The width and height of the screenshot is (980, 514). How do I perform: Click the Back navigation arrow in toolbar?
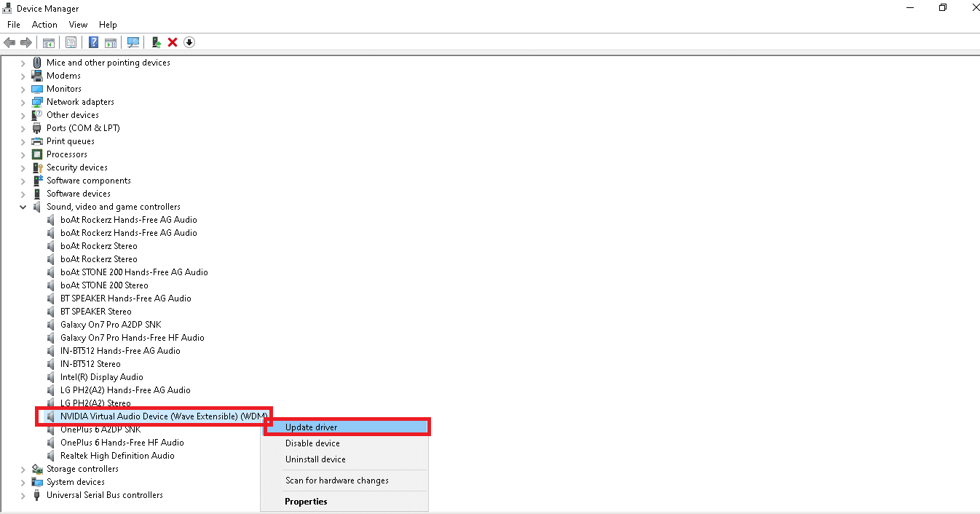[9, 42]
